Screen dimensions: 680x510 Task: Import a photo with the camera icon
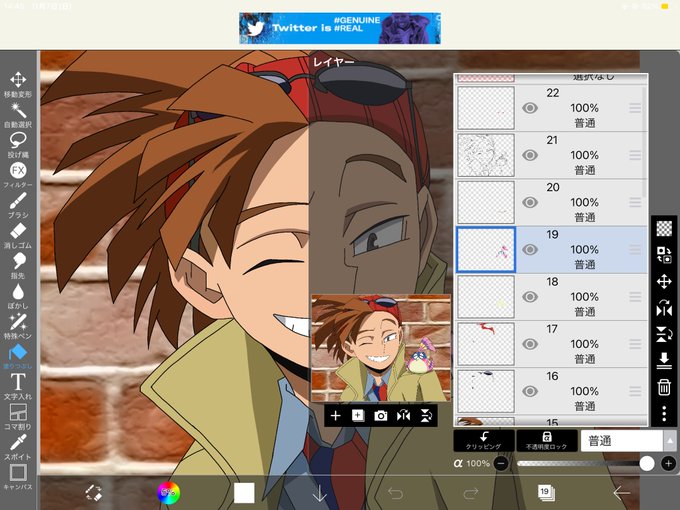tap(380, 416)
